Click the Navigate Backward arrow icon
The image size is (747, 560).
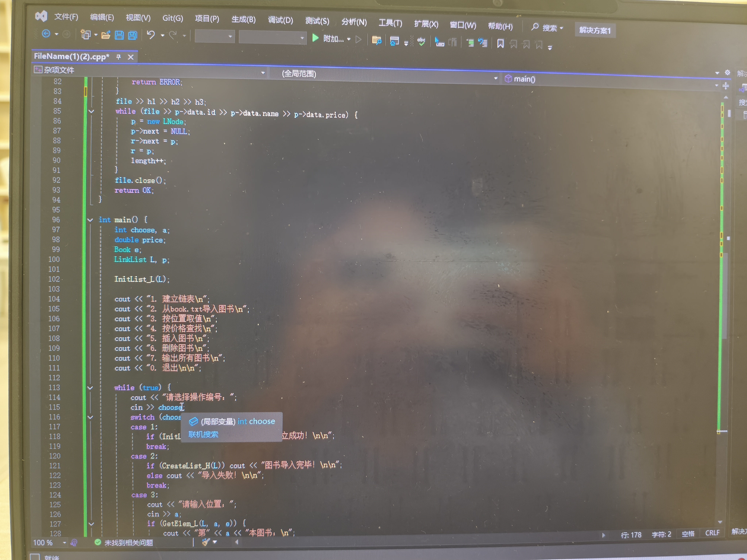[46, 33]
